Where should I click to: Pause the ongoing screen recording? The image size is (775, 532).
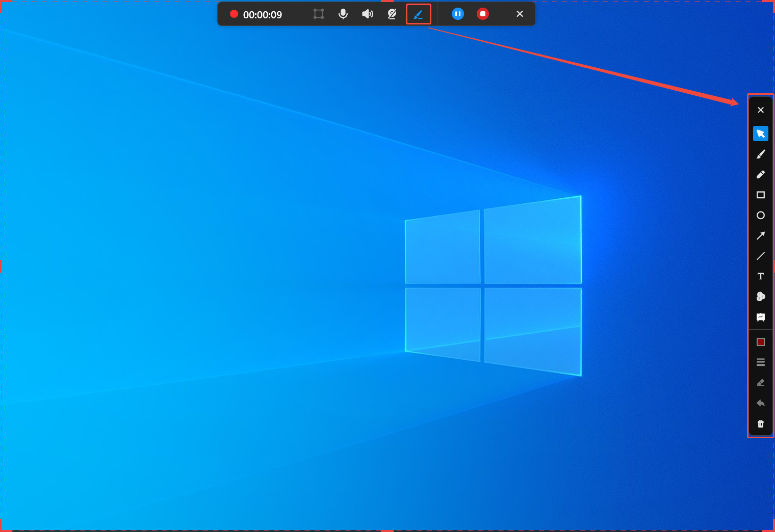click(457, 14)
